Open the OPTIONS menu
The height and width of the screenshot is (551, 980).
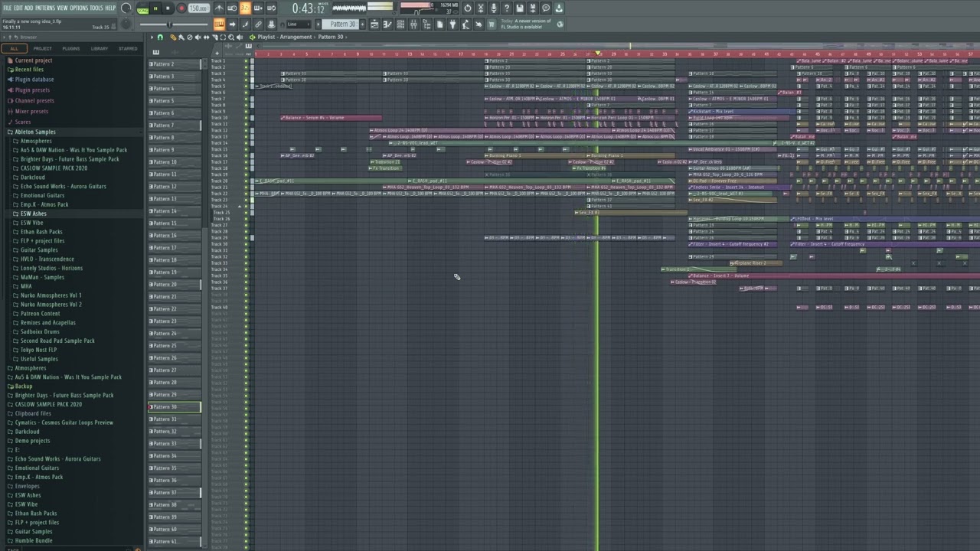tap(79, 8)
